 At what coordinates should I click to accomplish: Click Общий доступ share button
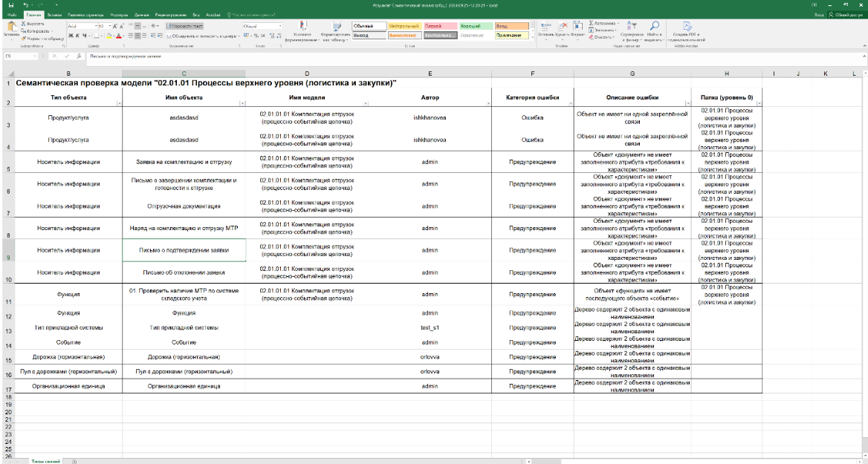846,15
